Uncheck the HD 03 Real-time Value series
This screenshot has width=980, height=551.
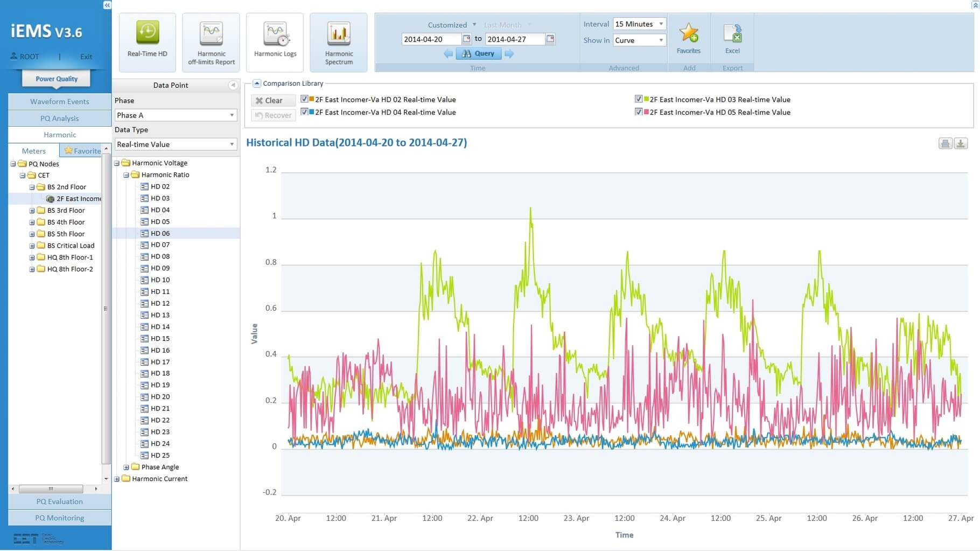tap(639, 99)
